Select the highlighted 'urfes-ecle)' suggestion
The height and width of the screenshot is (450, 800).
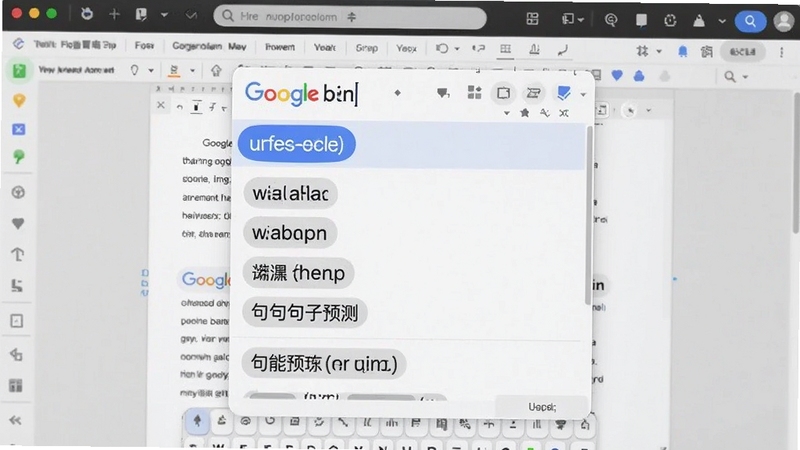(296, 144)
